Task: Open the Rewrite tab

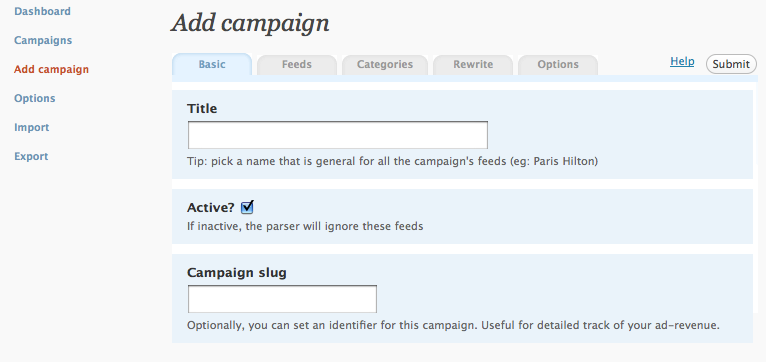Action: tap(473, 64)
